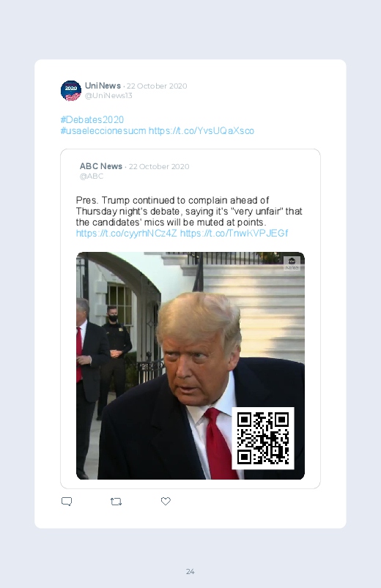The width and height of the screenshot is (381, 588).
Task: Open the UniNews tweet date 22 October 2020
Action: pyautogui.click(x=157, y=86)
